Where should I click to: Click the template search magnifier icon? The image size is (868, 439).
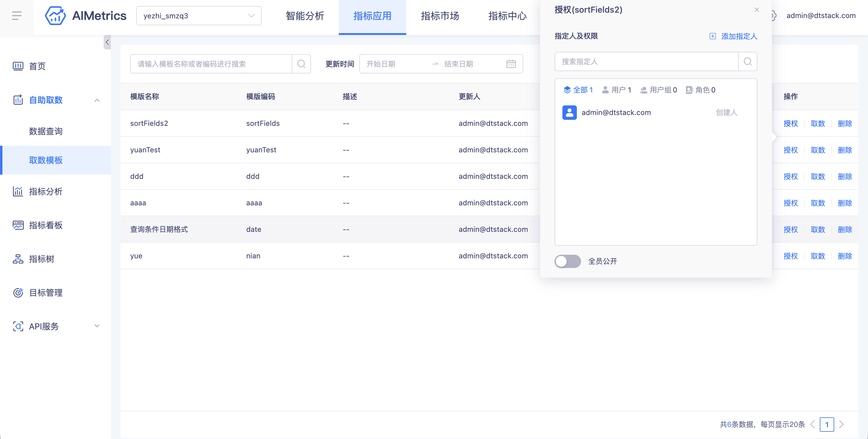[x=301, y=64]
